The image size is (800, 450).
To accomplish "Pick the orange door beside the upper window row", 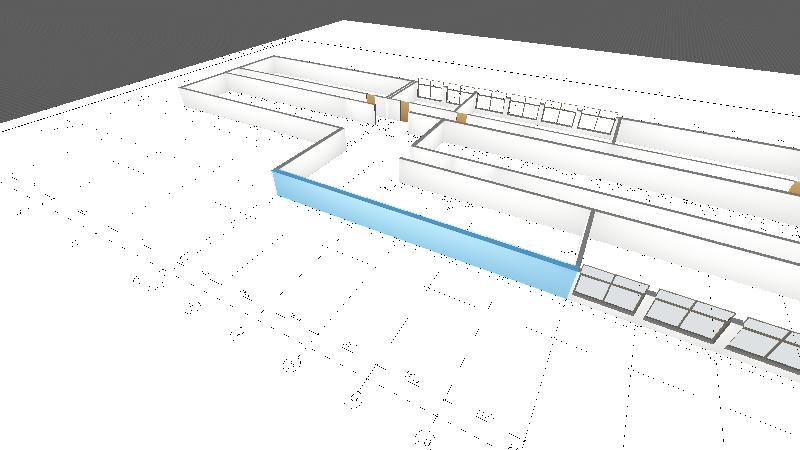I will coord(461,117).
